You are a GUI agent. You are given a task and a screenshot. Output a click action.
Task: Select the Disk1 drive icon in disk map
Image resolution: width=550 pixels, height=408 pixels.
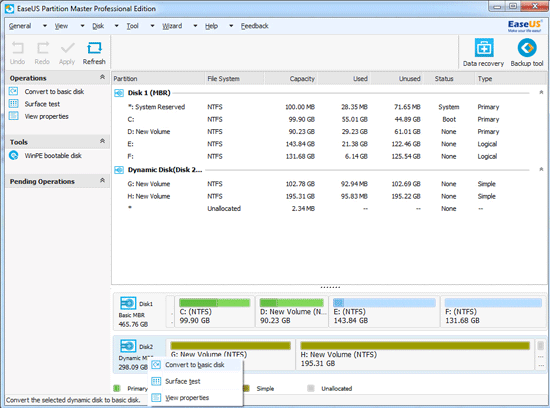pyautogui.click(x=128, y=303)
